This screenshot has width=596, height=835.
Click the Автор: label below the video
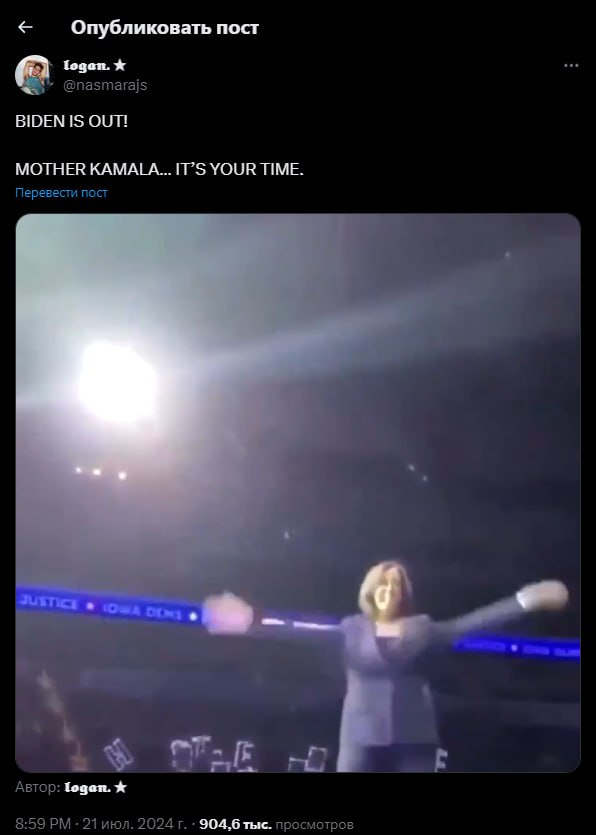coord(38,787)
